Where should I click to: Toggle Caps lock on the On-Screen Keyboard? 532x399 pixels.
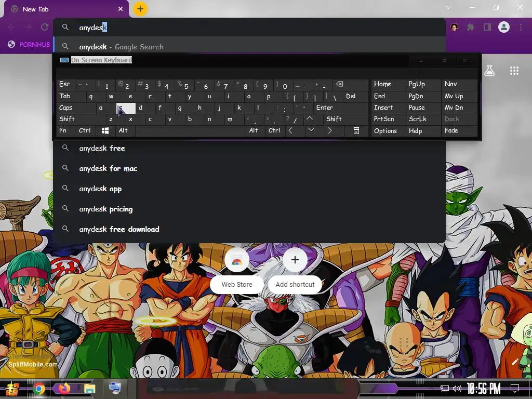[x=76, y=108]
